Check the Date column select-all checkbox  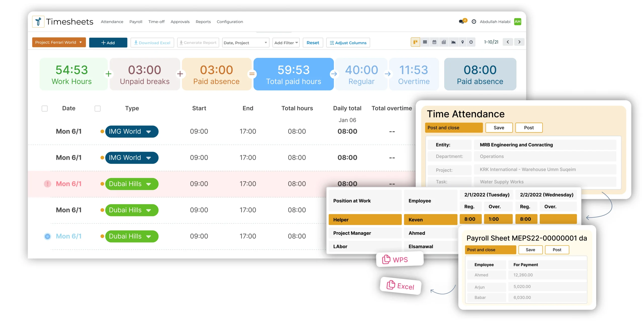[x=45, y=109]
